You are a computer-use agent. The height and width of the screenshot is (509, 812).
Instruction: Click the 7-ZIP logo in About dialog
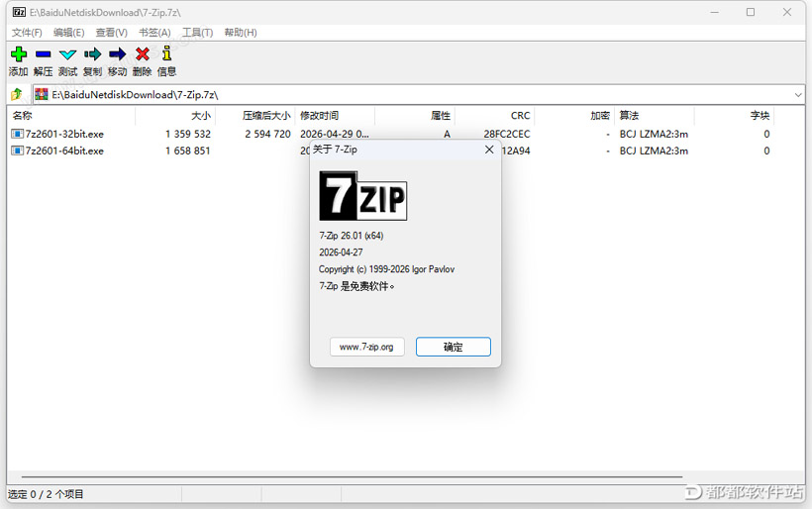coord(363,196)
